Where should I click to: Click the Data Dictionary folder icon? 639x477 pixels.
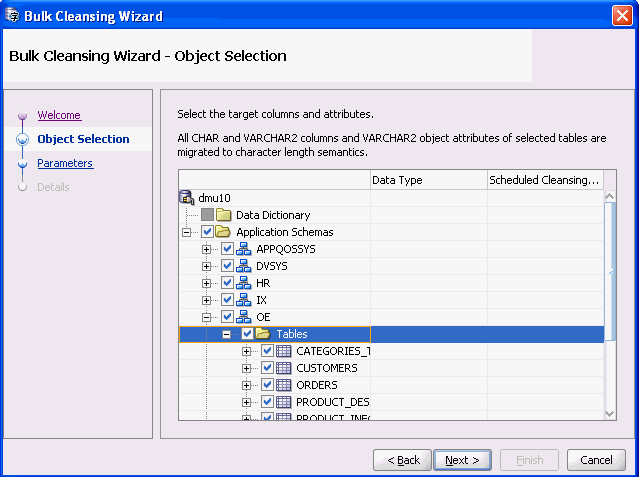pos(223,214)
